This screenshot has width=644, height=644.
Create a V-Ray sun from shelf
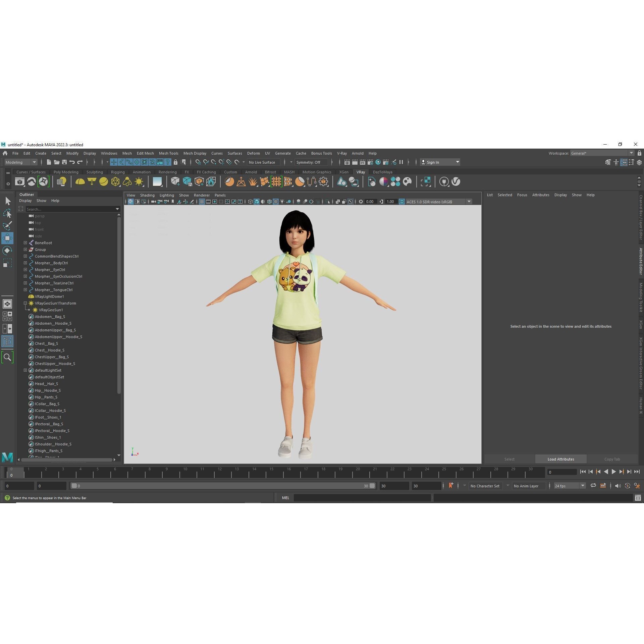pos(139,182)
